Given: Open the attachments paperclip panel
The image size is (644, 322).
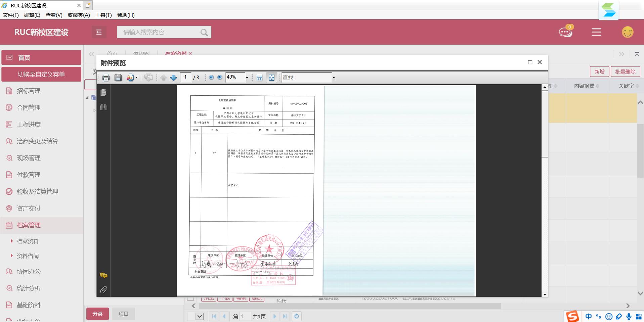Looking at the screenshot, I should [x=103, y=289].
